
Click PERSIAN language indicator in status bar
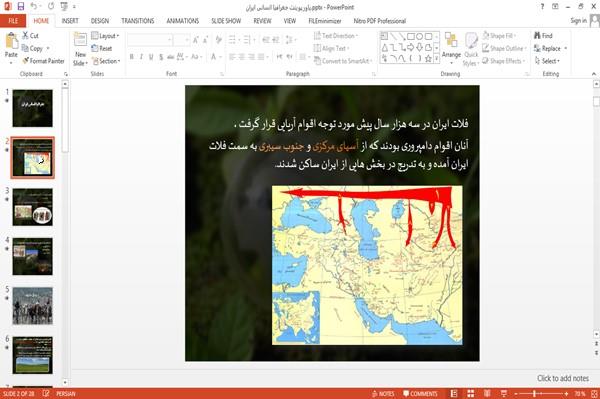click(65, 393)
